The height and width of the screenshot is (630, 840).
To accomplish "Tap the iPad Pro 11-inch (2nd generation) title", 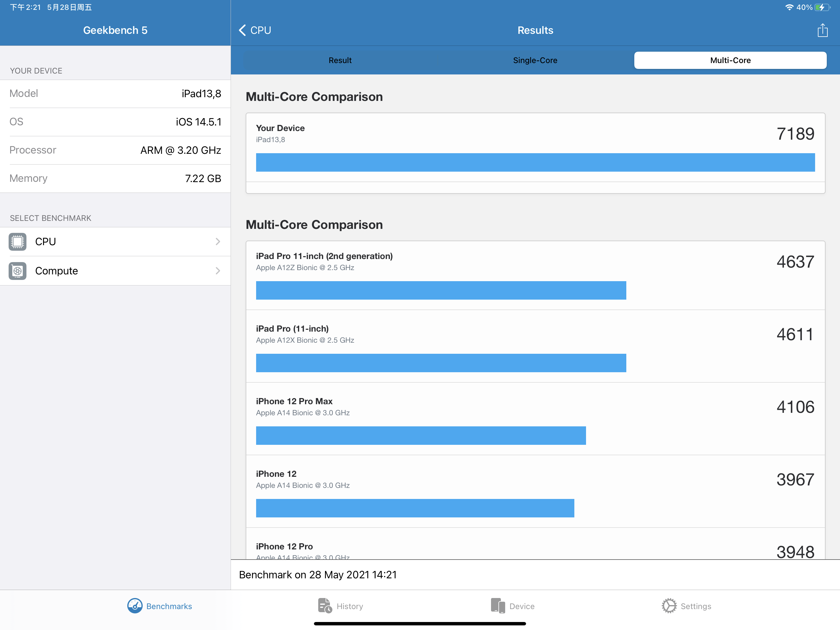I will [x=324, y=256].
